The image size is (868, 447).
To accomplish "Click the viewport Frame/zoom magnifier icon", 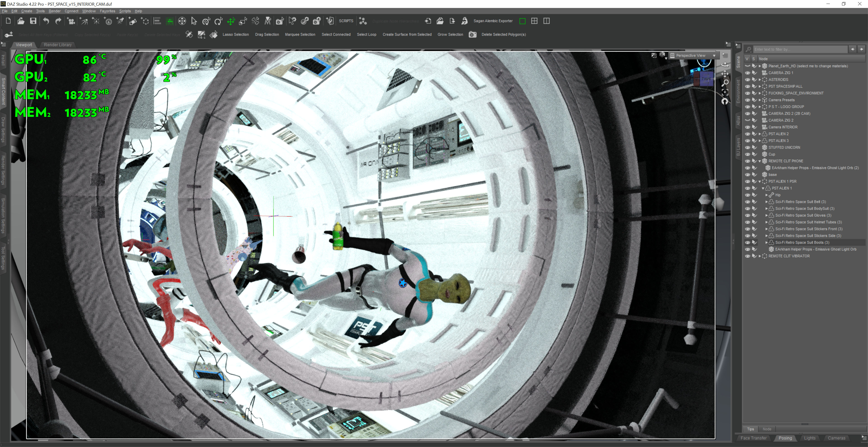I will click(x=725, y=83).
